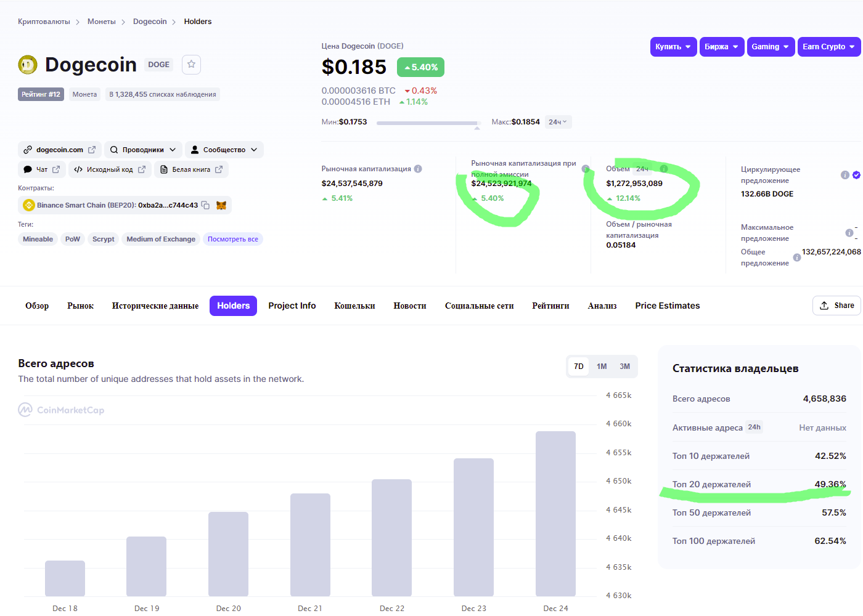Click the 1,328,455 watchlists label
This screenshot has height=616, width=863.
point(163,94)
